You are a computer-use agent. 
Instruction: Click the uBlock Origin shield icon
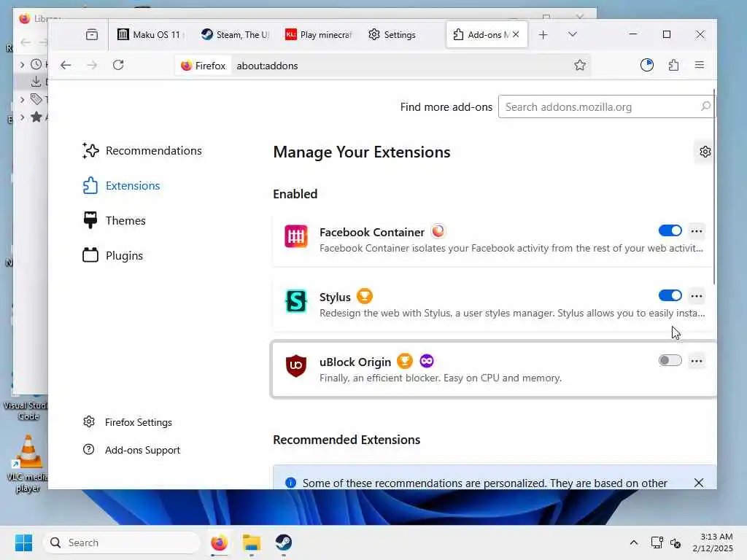pos(296,366)
